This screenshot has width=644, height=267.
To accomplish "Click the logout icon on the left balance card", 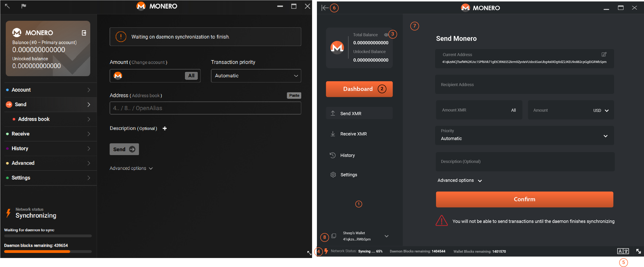I will click(x=84, y=33).
